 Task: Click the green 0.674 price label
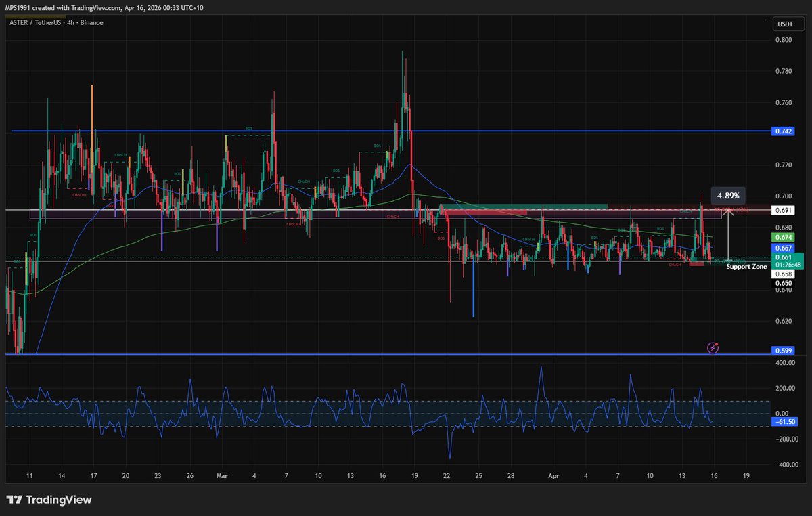pos(782,238)
